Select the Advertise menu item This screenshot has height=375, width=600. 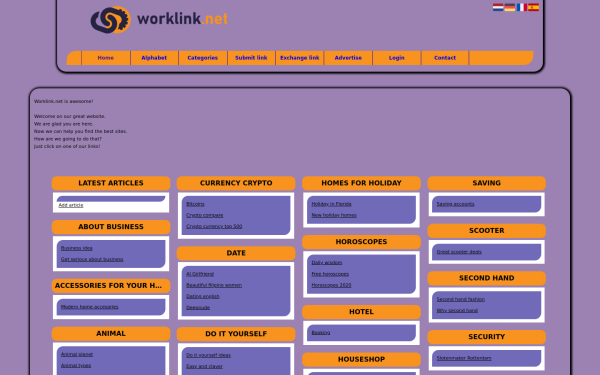click(x=348, y=58)
